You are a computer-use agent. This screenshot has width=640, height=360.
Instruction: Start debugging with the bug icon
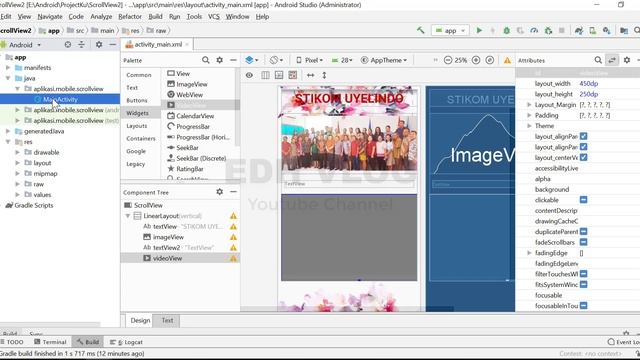tap(507, 30)
